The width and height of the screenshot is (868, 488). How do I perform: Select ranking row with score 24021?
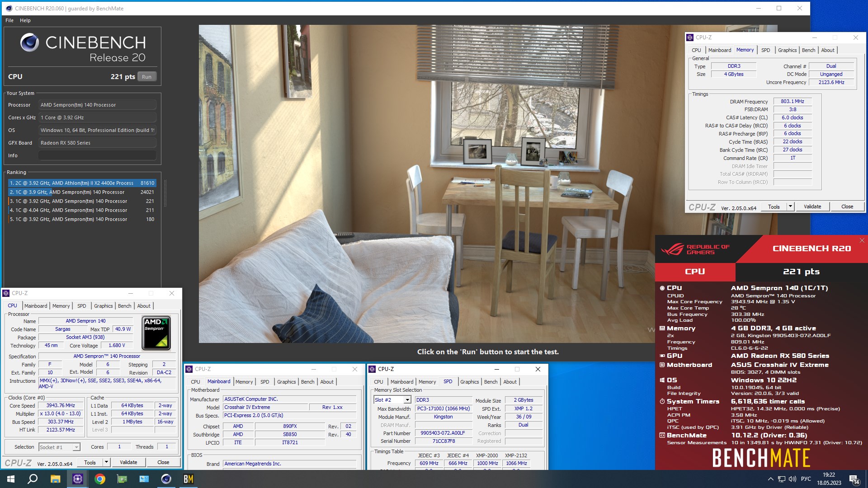[82, 192]
